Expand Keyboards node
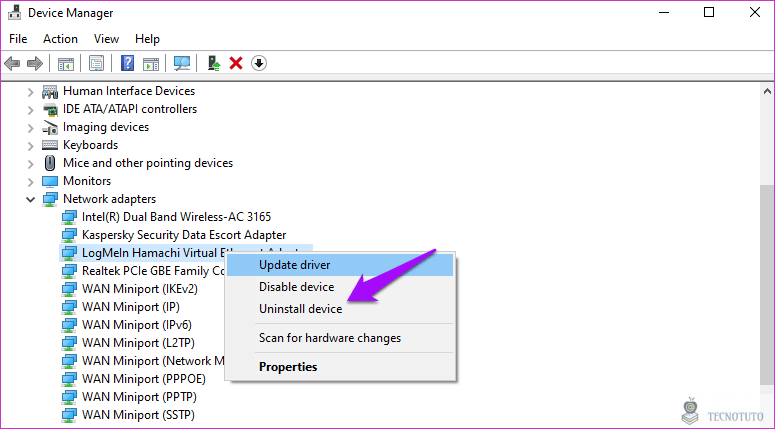Screen dimensions: 775x429 click(31, 145)
